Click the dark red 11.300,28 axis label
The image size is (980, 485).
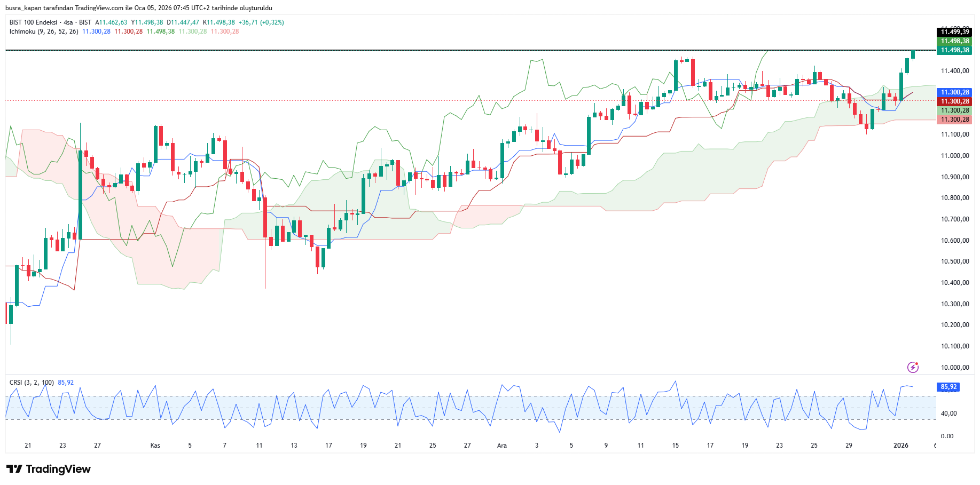954,101
